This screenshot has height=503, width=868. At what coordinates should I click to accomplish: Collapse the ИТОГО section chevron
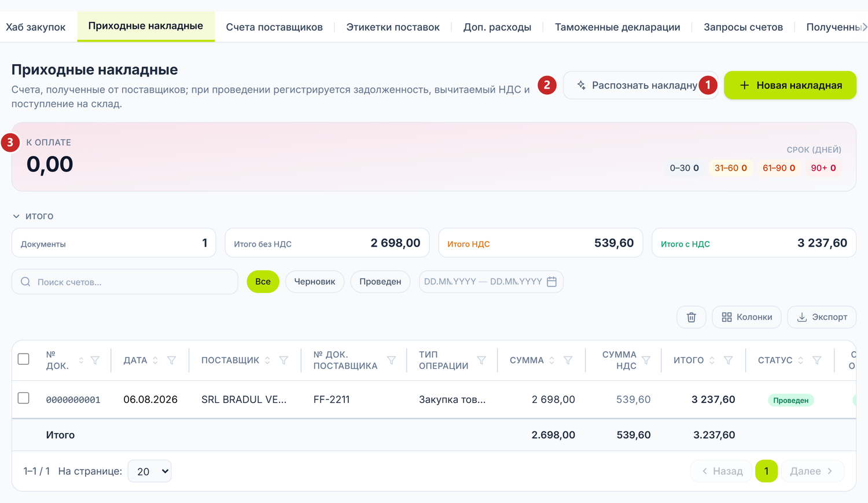16,216
